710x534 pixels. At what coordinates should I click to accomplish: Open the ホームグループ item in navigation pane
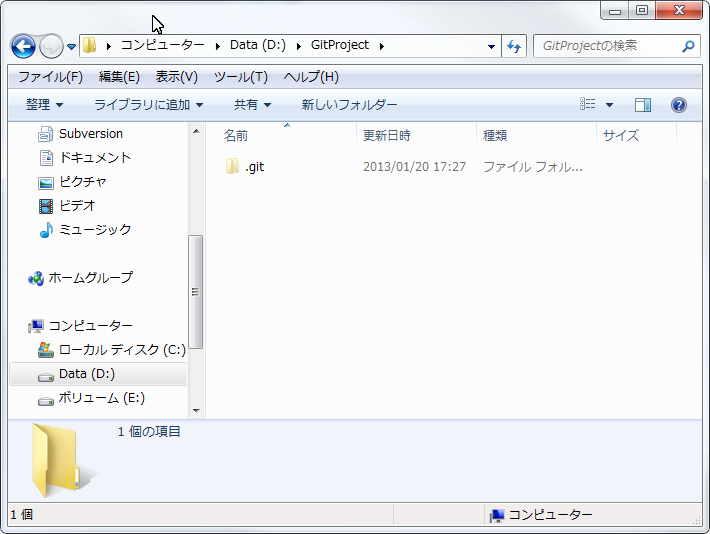click(x=90, y=278)
